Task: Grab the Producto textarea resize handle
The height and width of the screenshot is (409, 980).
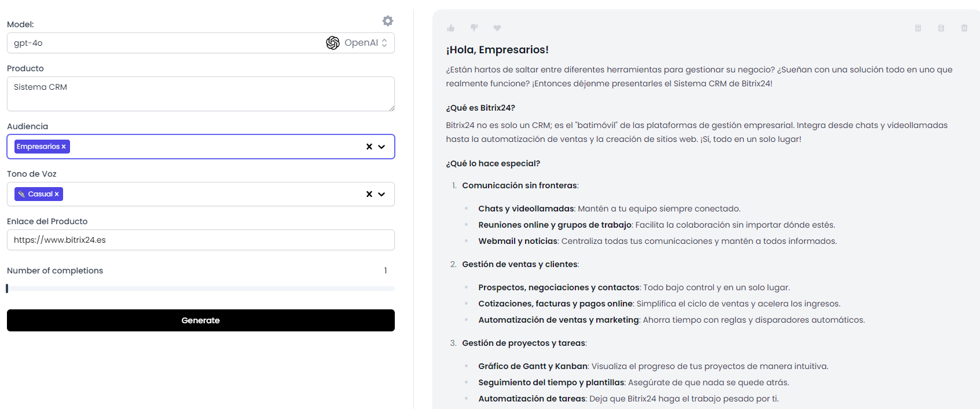Action: 392,108
